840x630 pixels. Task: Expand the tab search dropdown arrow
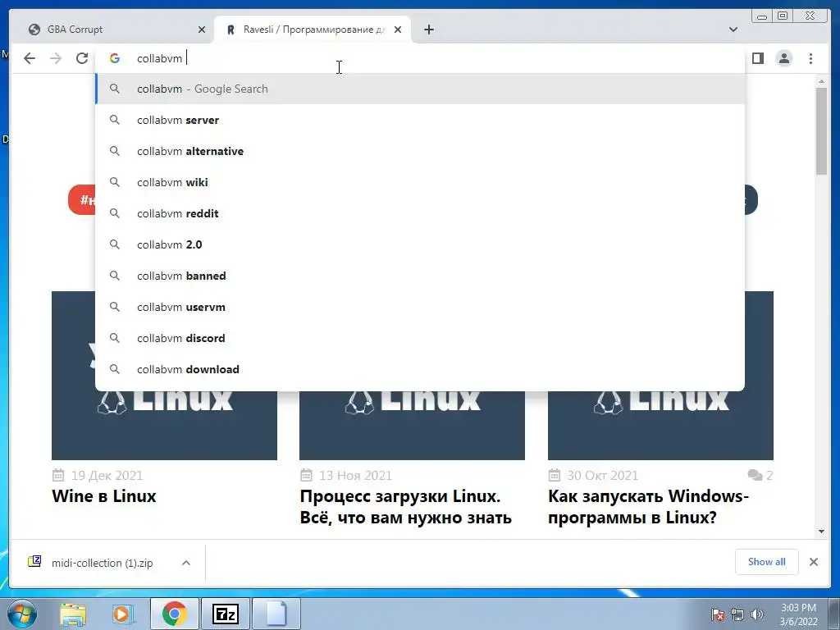click(x=733, y=30)
